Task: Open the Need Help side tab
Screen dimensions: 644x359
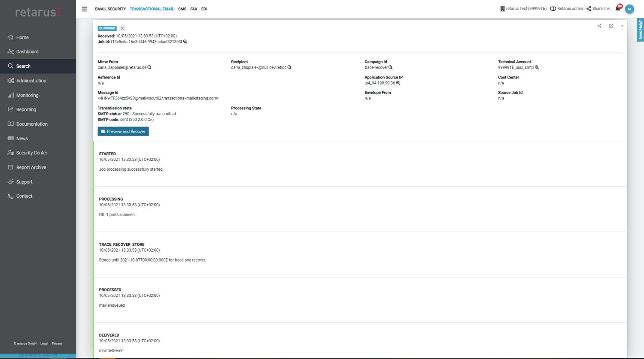Action: point(640,30)
